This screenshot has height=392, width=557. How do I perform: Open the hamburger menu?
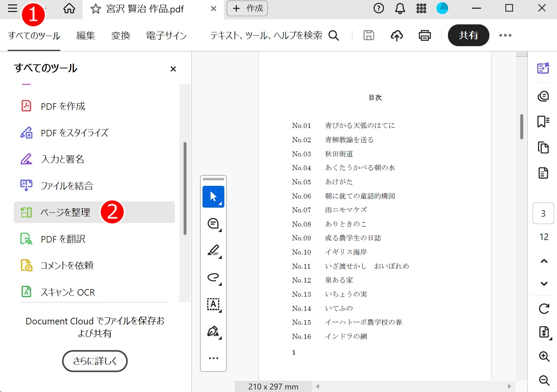point(12,8)
